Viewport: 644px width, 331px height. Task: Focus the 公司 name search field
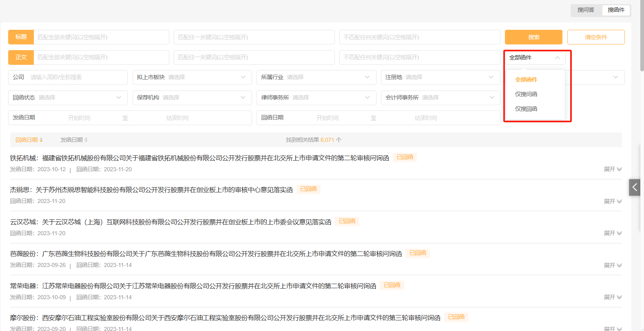pos(68,77)
